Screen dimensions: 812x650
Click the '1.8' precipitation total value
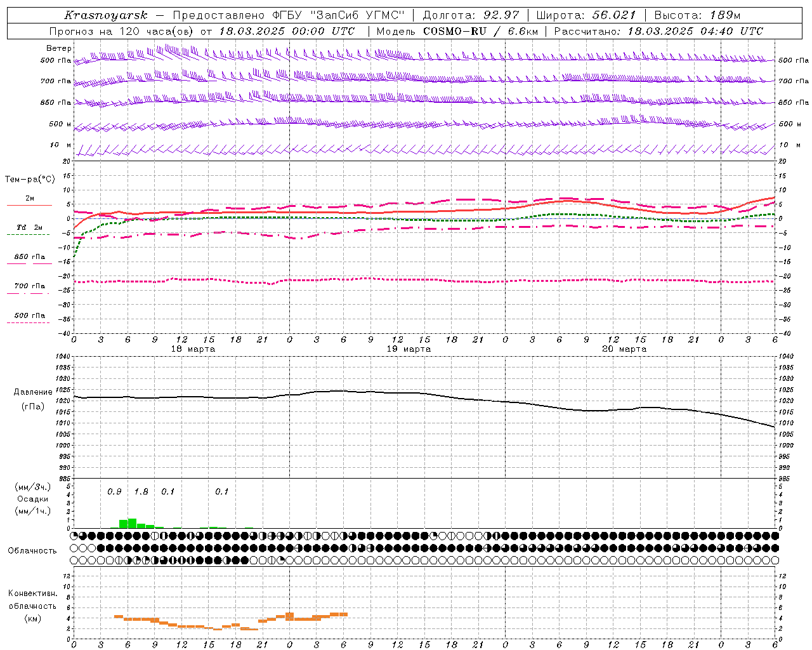(x=141, y=492)
